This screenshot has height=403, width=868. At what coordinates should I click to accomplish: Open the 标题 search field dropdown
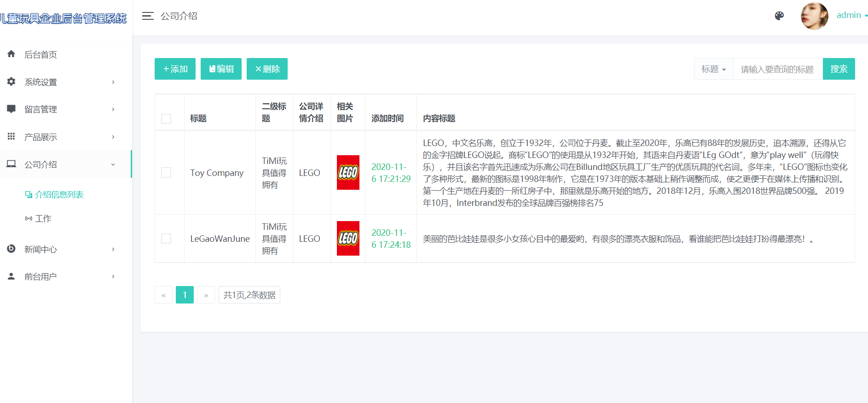coord(713,69)
